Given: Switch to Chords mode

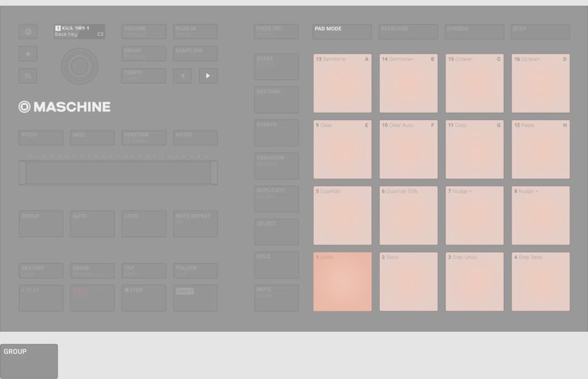Looking at the screenshot, I should tap(474, 32).
